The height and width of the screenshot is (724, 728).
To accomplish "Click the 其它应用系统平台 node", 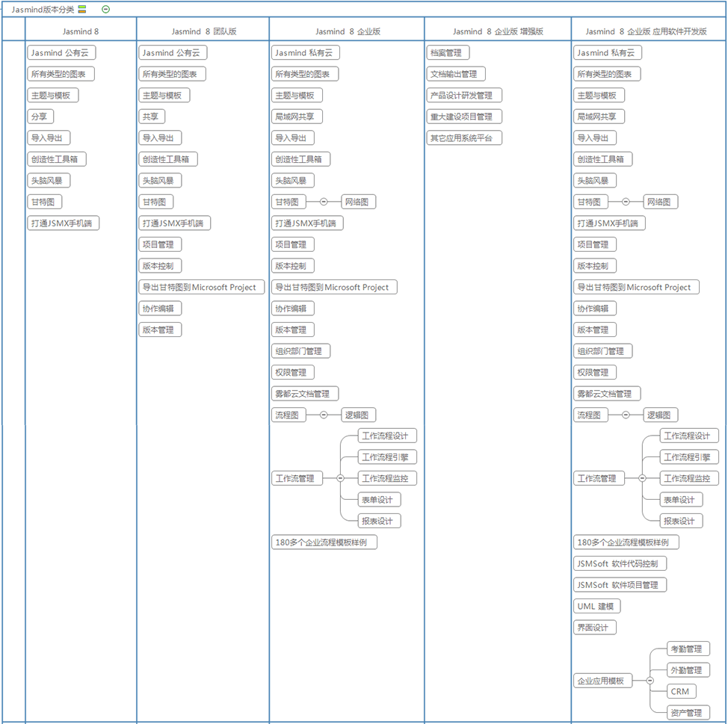I will click(x=464, y=138).
